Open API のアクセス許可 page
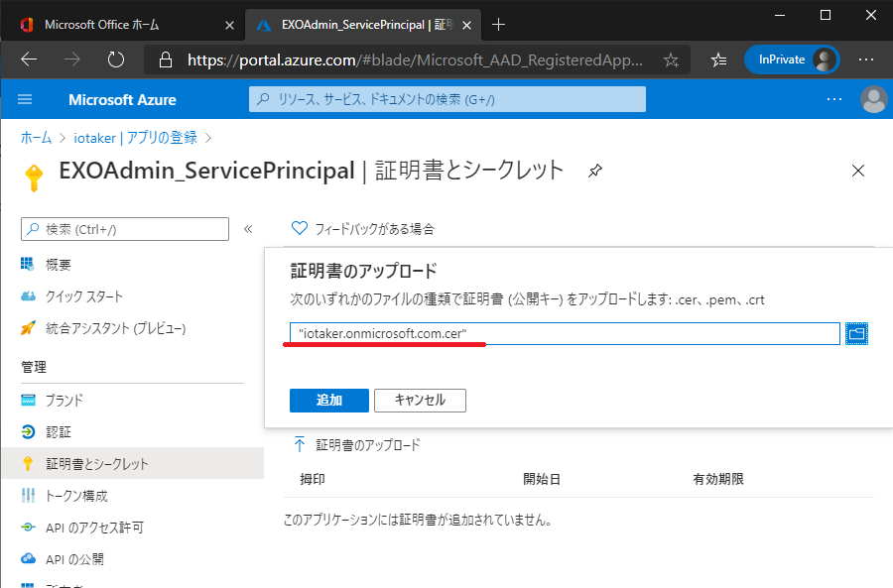 (94, 528)
